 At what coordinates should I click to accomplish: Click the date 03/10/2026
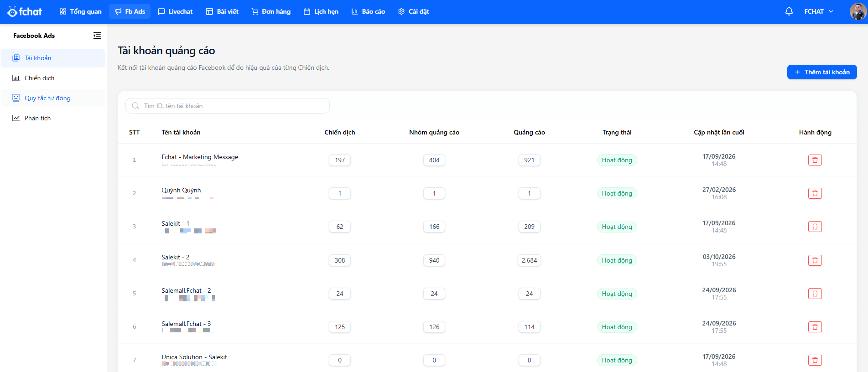coord(719,257)
